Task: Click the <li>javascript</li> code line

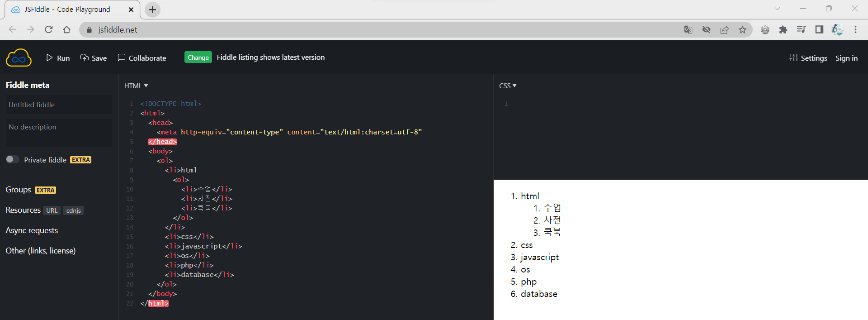Action: (203, 246)
